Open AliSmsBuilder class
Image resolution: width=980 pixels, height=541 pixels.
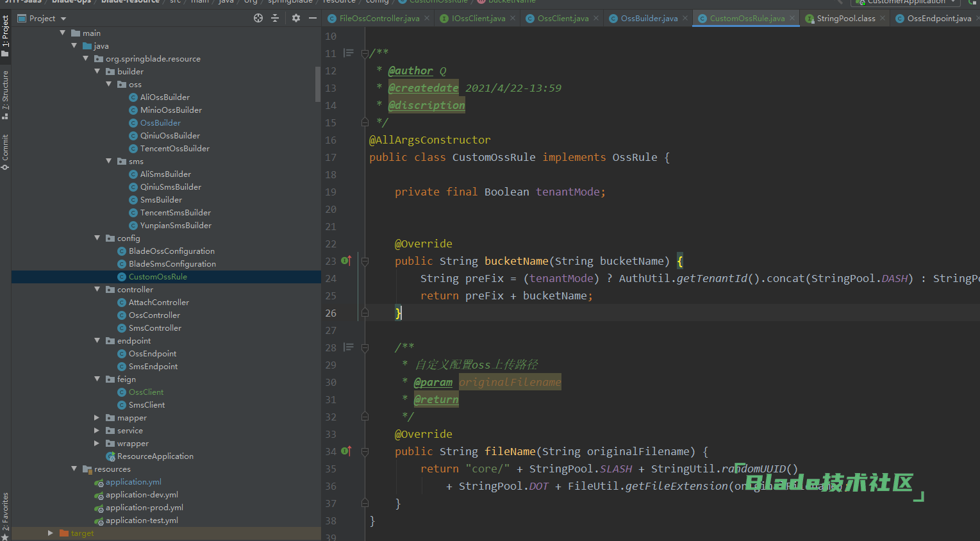[165, 174]
